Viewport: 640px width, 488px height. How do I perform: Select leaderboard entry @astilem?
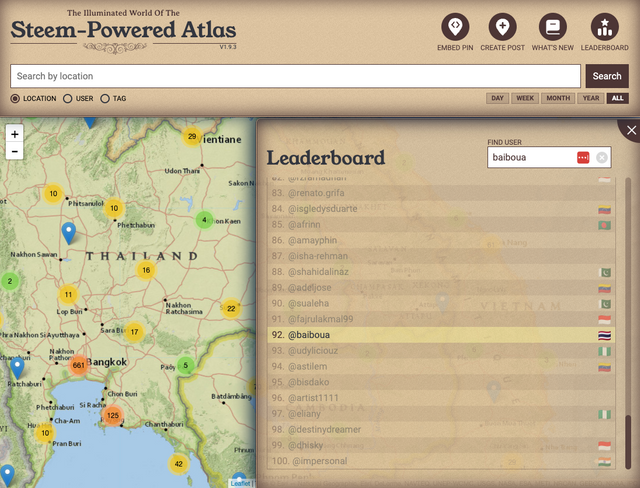(x=441, y=366)
